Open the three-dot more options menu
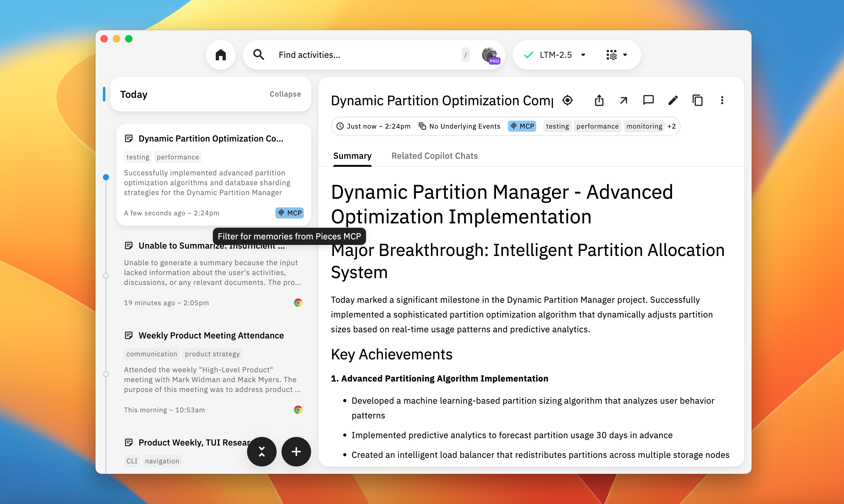This screenshot has height=504, width=844. [x=722, y=101]
